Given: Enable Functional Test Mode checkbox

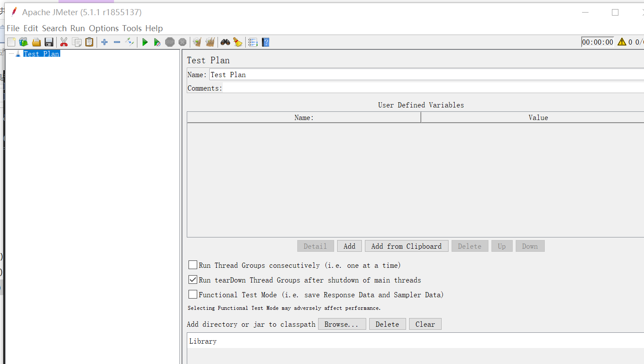Looking at the screenshot, I should [193, 294].
